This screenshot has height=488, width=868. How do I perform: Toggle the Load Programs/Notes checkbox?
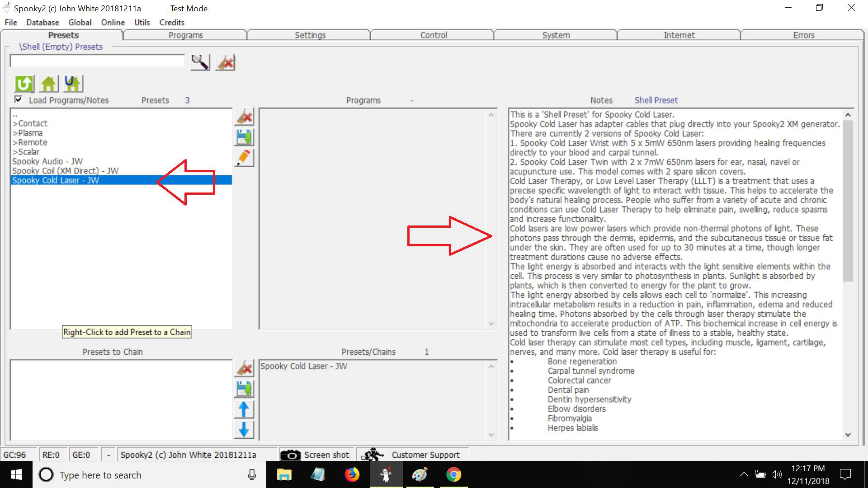19,99
